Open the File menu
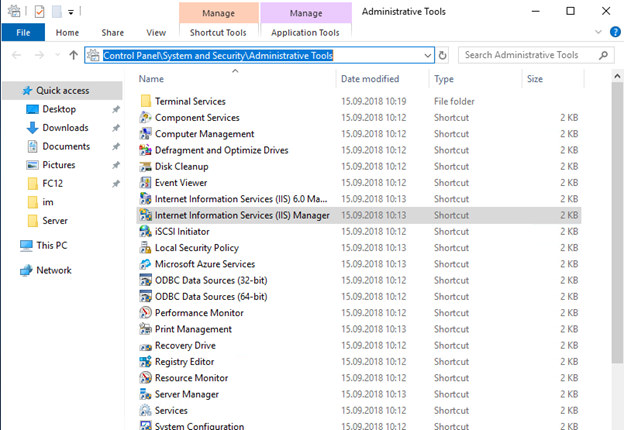The image size is (624, 430). click(23, 32)
